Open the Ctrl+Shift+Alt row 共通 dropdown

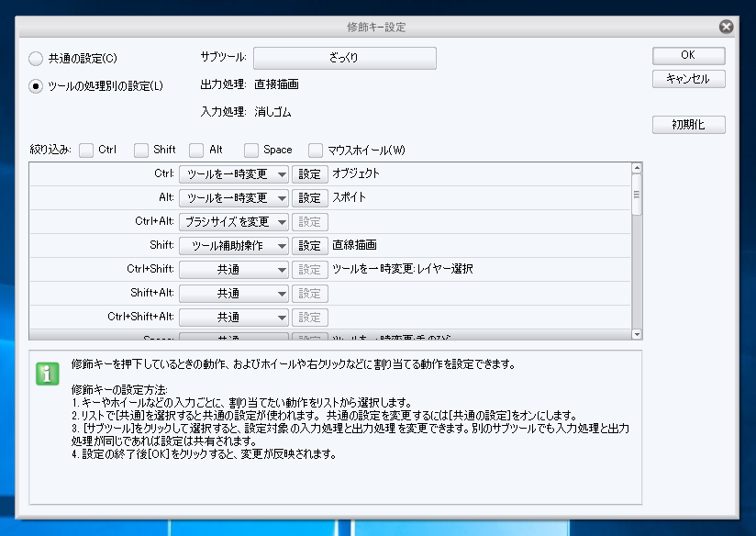[234, 318]
